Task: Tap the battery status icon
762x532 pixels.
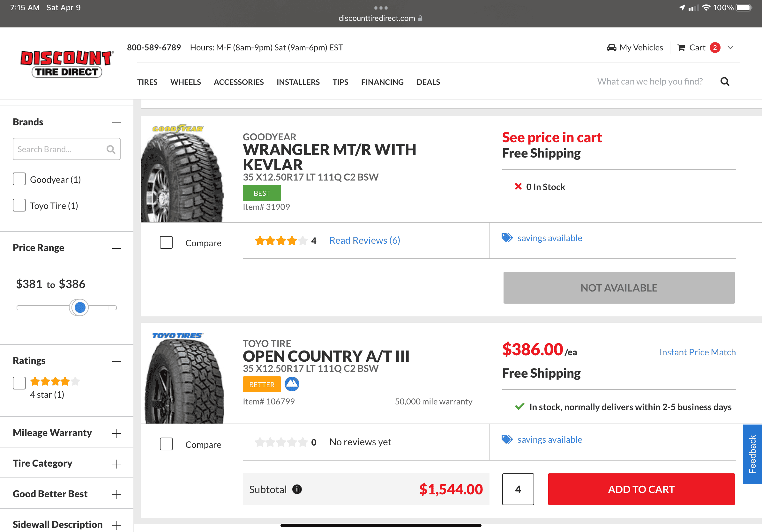Action: pyautogui.click(x=744, y=8)
